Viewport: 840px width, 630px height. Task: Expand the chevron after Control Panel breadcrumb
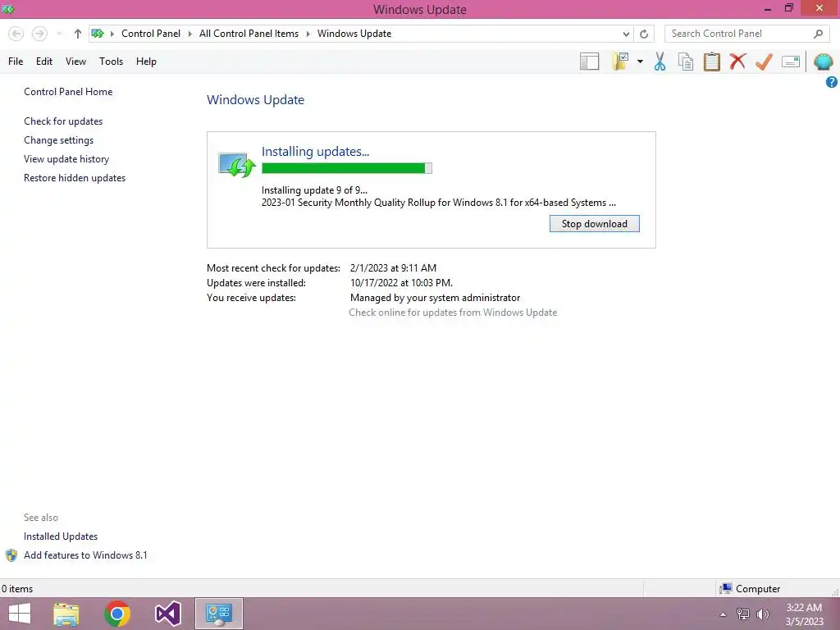tap(189, 34)
